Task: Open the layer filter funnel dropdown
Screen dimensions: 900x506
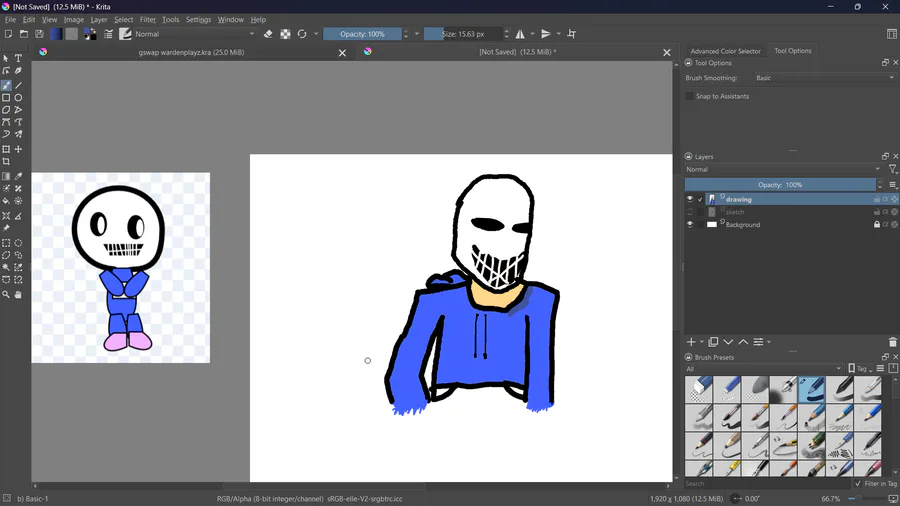Action: tap(893, 169)
